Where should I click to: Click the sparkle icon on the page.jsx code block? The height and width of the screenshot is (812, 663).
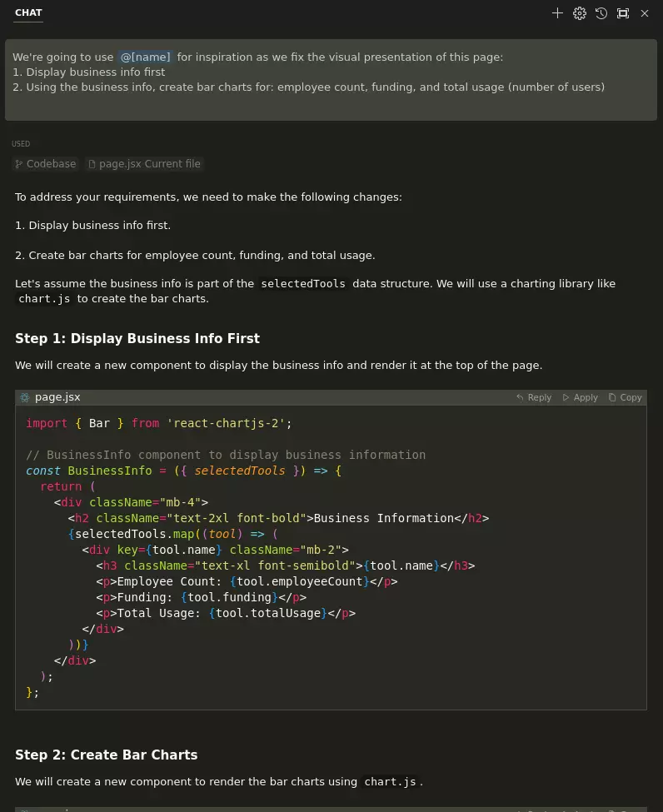25,397
